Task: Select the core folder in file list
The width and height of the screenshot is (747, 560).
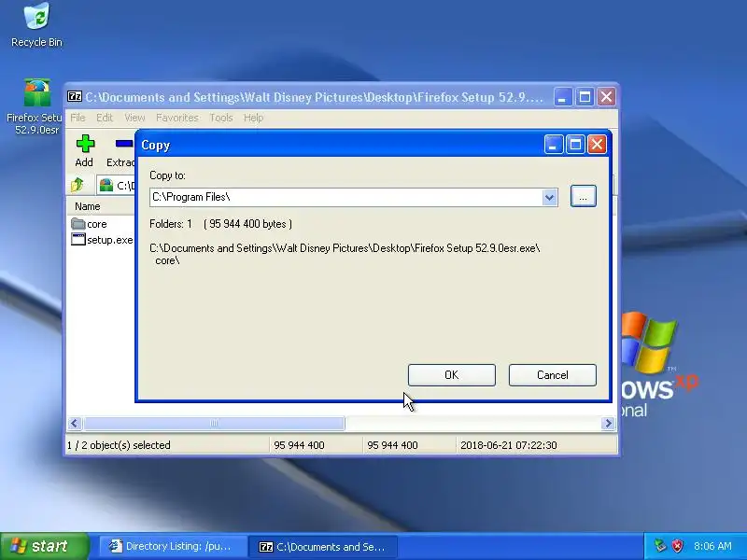Action: click(89, 224)
